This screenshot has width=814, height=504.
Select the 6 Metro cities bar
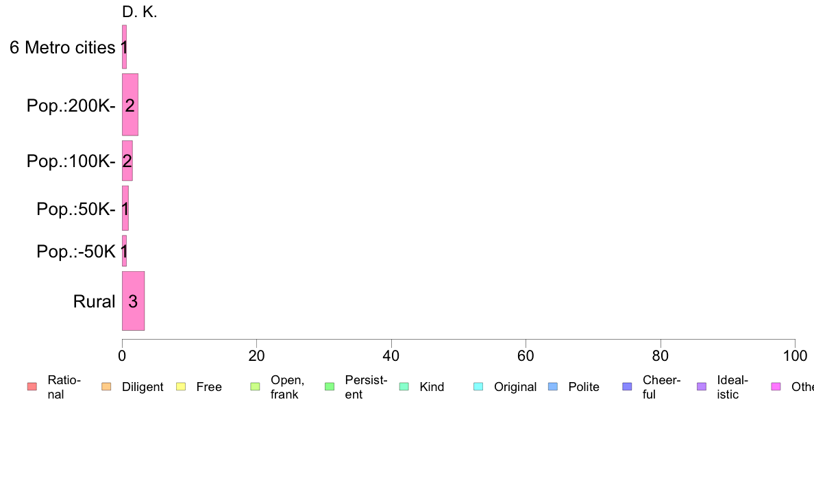(x=124, y=47)
